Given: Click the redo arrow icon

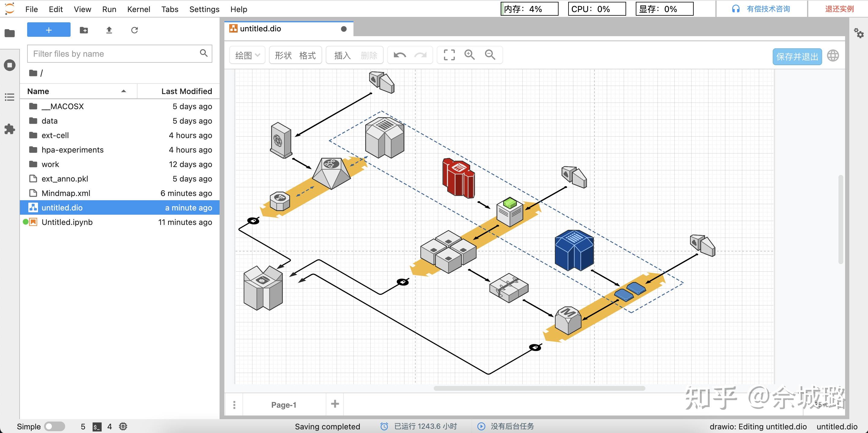Looking at the screenshot, I should pyautogui.click(x=420, y=55).
